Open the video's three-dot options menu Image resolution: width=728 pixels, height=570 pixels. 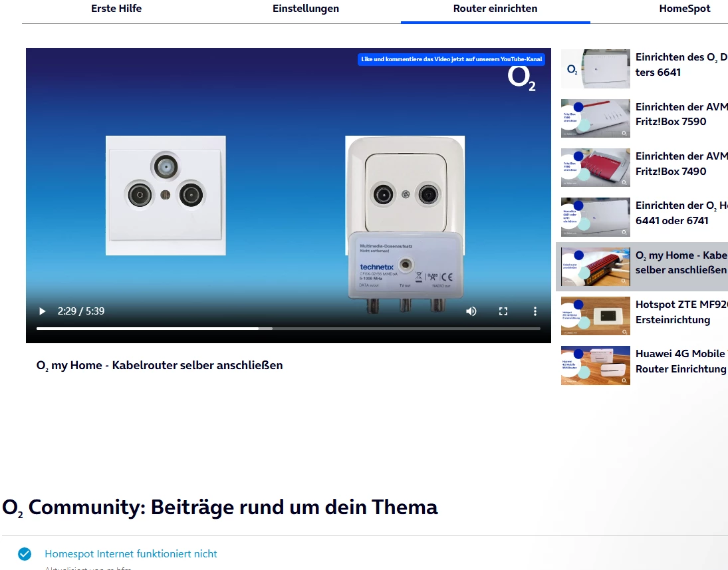pyautogui.click(x=535, y=311)
